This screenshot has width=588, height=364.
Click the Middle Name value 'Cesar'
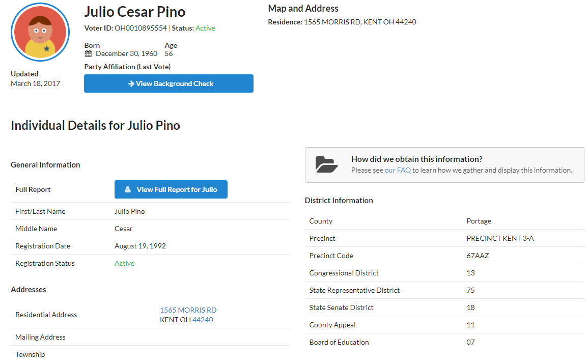(123, 229)
